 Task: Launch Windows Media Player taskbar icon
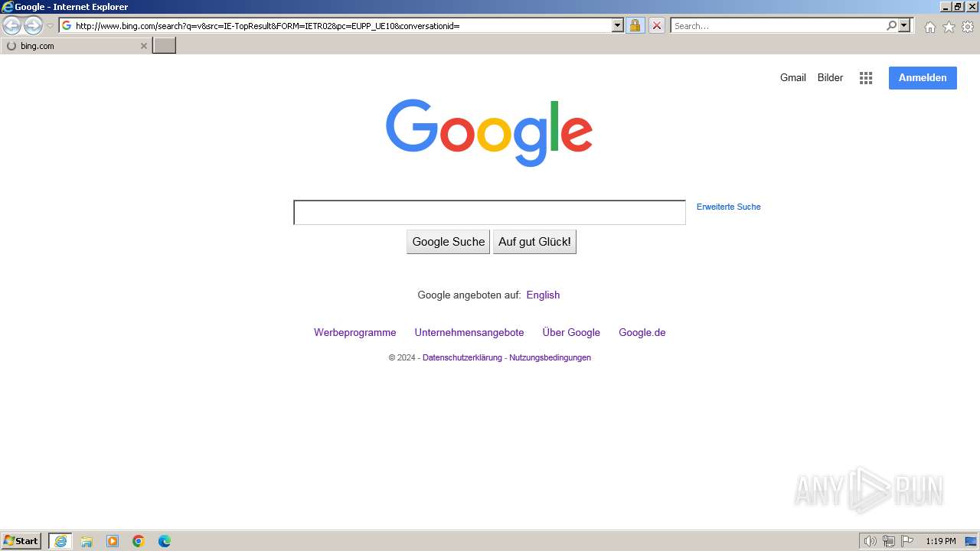tap(113, 541)
